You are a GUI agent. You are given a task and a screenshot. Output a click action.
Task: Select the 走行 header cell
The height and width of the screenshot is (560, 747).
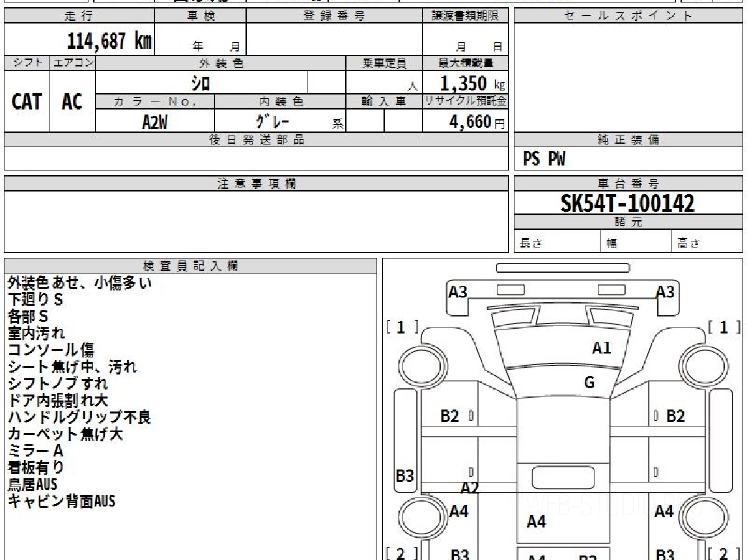[x=79, y=16]
